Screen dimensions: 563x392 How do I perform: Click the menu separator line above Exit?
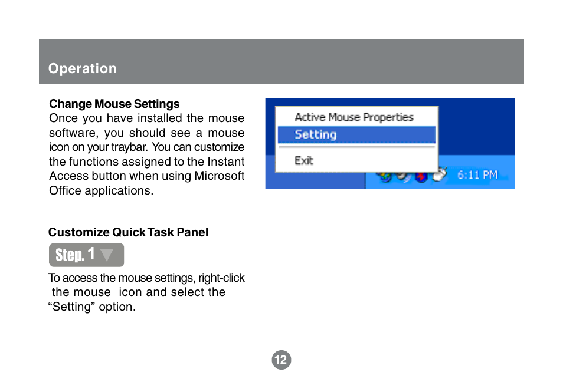point(356,147)
